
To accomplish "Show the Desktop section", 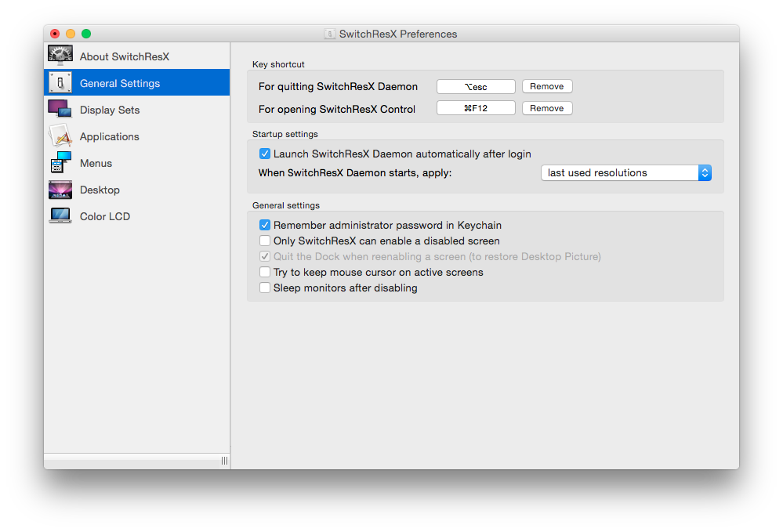I will [137, 190].
